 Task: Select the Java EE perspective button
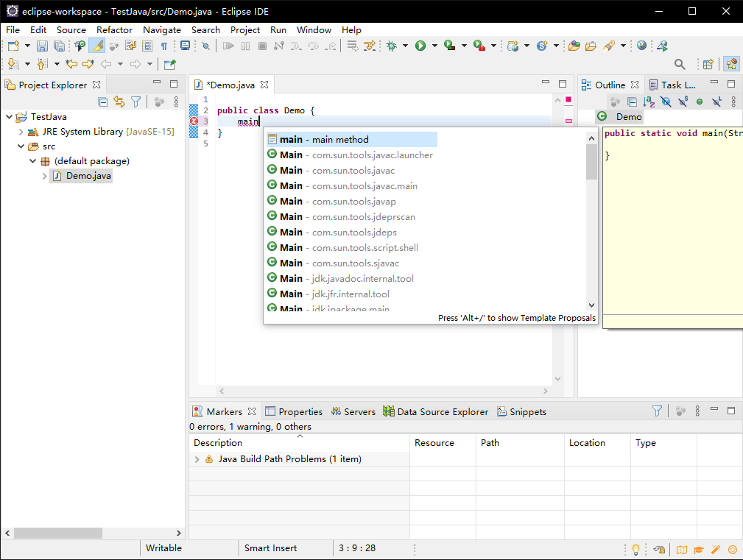pos(732,64)
